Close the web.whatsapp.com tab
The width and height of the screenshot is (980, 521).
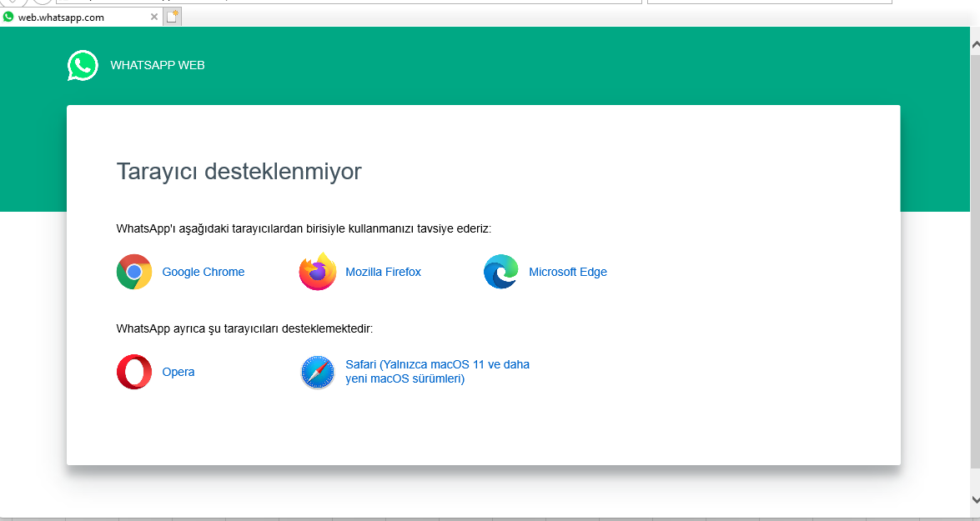[153, 17]
